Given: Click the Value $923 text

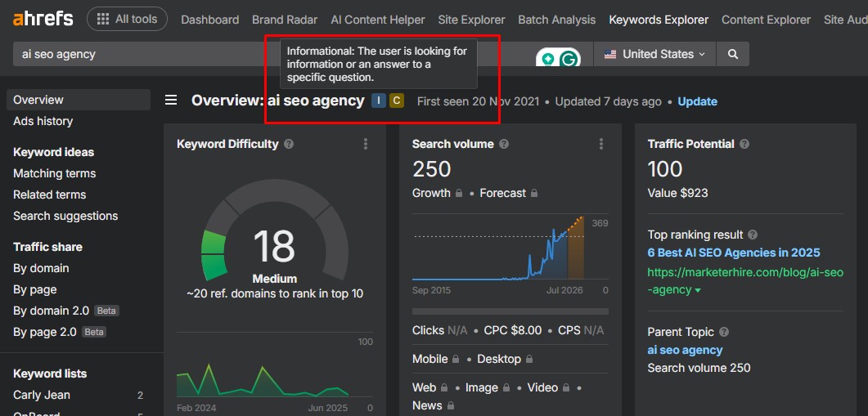Looking at the screenshot, I should (677, 193).
